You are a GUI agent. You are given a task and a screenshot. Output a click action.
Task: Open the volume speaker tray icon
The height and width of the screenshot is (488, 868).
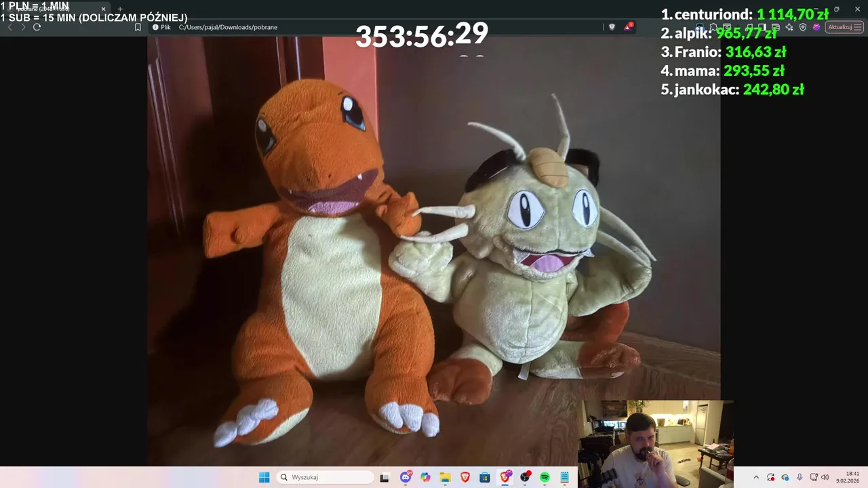pos(825,477)
